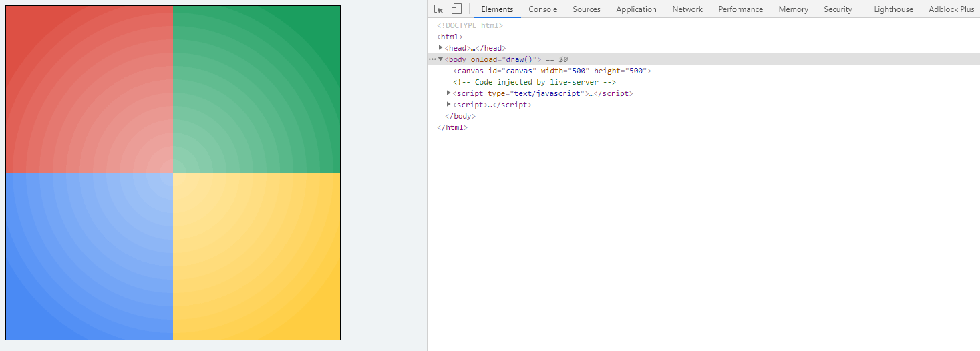Screen dimensions: 980x351
Task: Open the Elements tab
Action: [497, 9]
